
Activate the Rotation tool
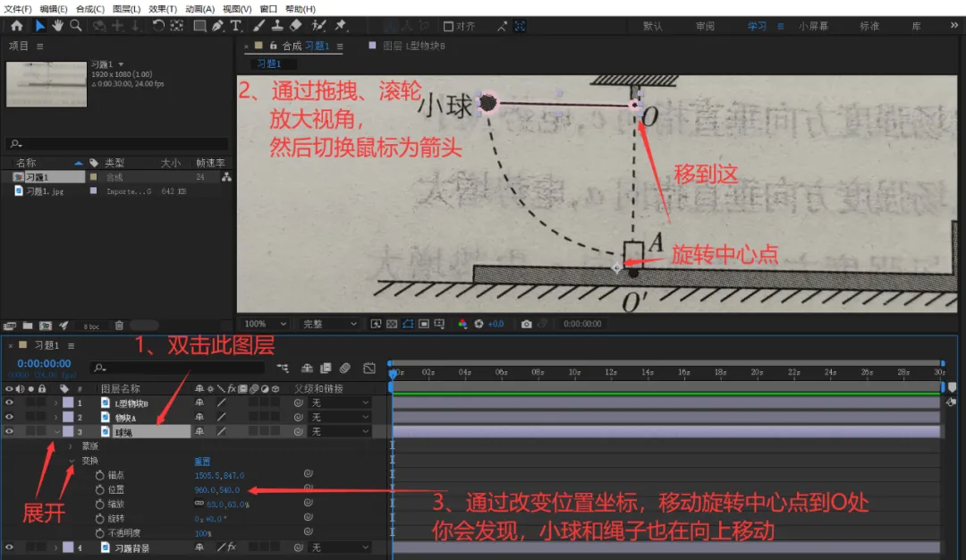[x=158, y=26]
